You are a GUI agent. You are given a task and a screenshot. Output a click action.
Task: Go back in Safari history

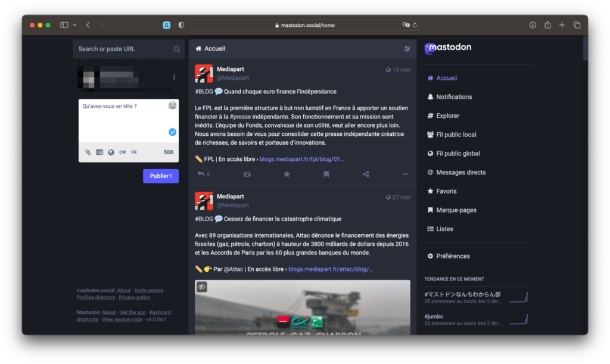click(x=88, y=25)
